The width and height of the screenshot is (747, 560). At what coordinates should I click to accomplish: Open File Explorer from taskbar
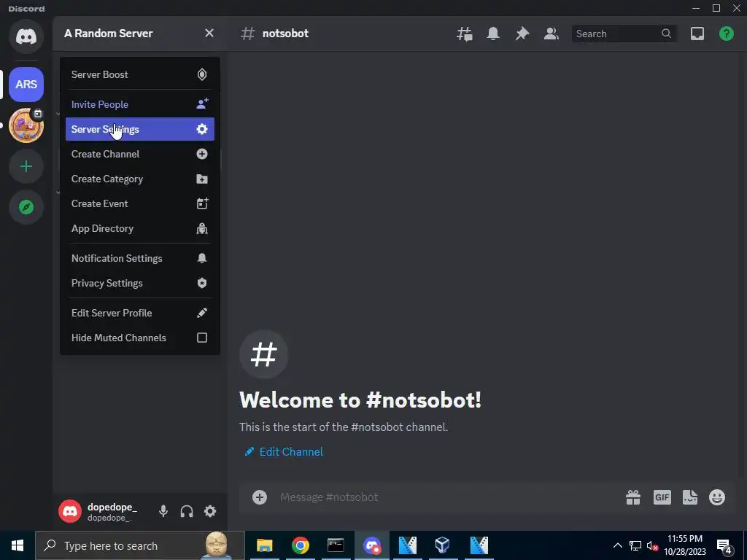click(x=264, y=545)
